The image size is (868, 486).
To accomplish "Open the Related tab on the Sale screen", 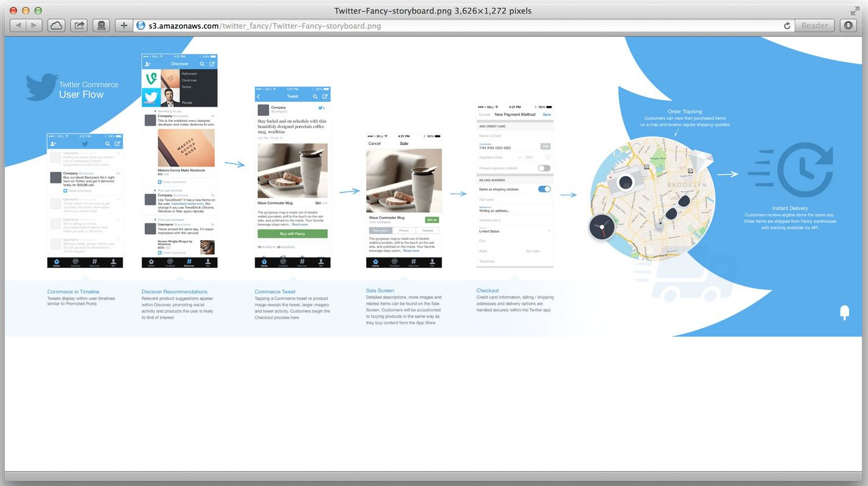I will 427,230.
